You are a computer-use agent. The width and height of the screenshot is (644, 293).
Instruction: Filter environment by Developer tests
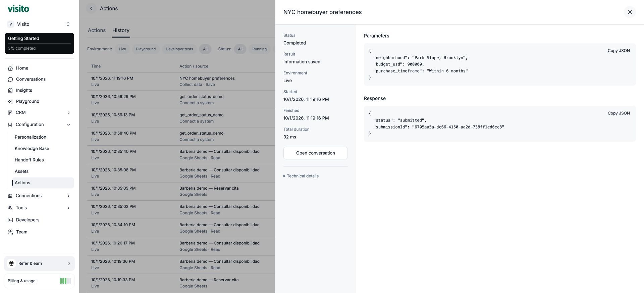pos(179,49)
